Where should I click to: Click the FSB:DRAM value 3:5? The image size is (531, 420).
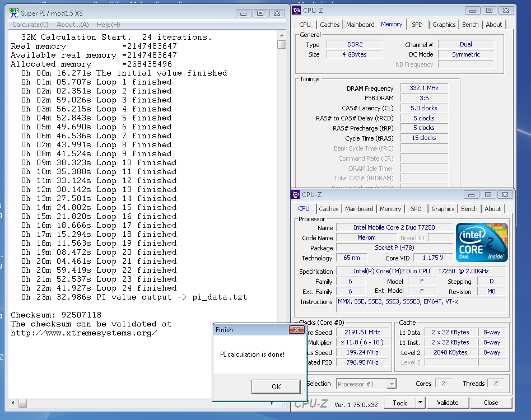[424, 98]
